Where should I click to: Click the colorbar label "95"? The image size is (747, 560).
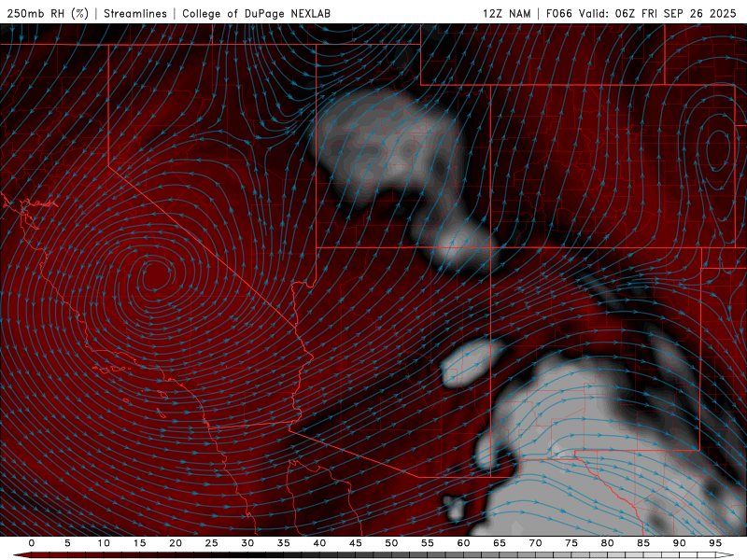pyautogui.click(x=715, y=543)
